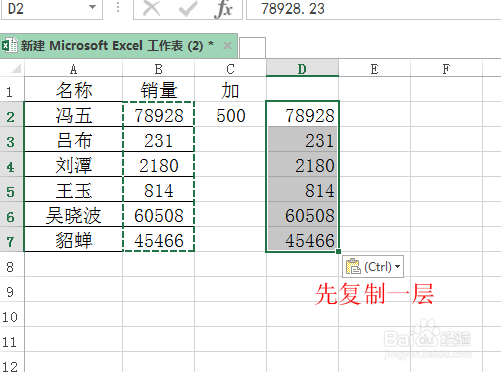The image size is (501, 372).
Task: Click cell containing 刘潭
Action: pos(74,164)
